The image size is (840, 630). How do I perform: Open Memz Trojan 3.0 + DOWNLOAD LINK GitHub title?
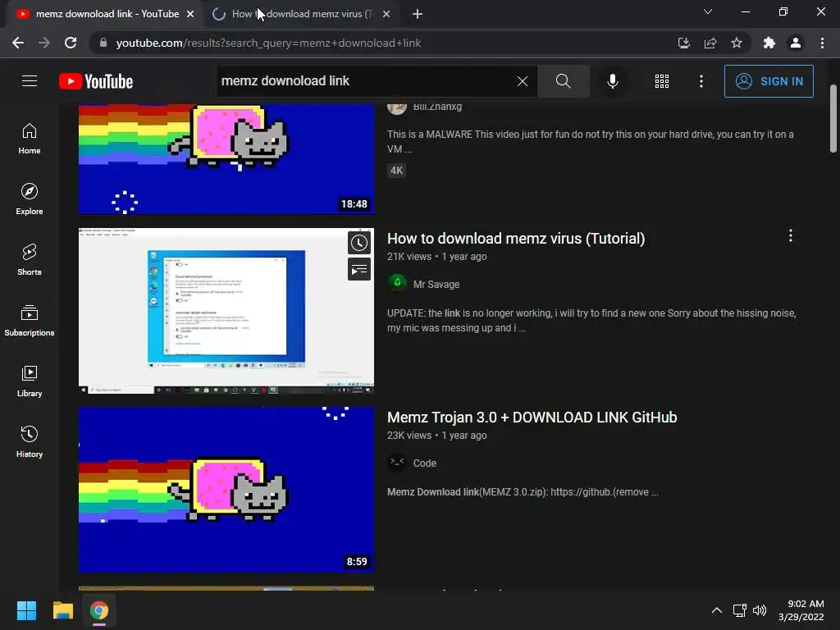tap(532, 418)
